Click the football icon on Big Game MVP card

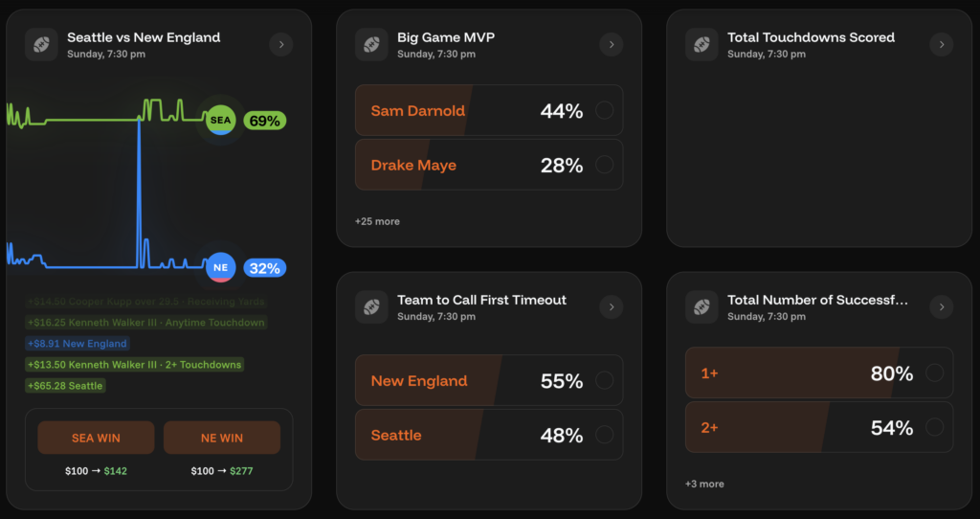tap(372, 44)
